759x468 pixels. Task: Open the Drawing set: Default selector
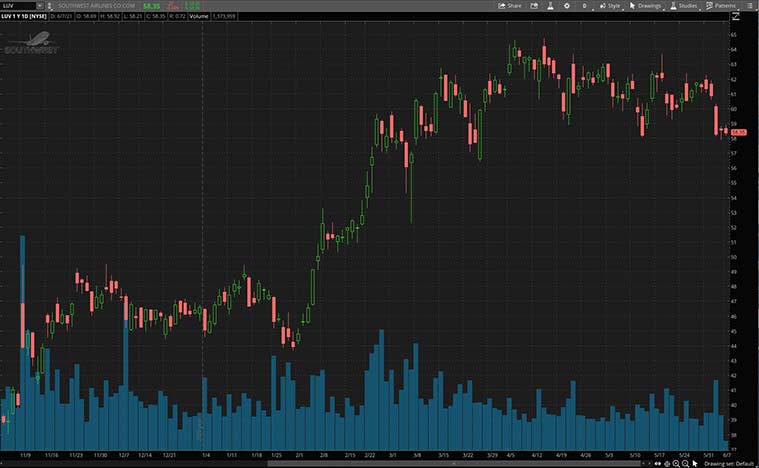point(729,464)
